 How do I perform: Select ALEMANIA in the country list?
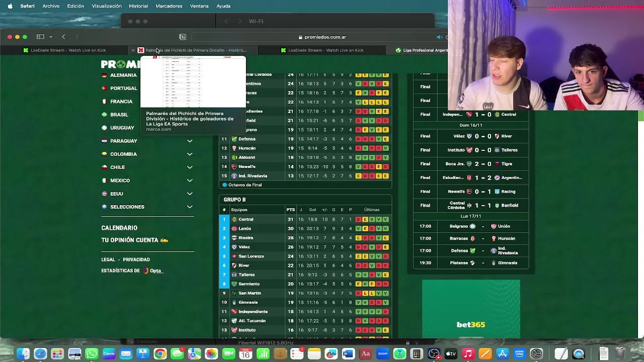(123, 75)
